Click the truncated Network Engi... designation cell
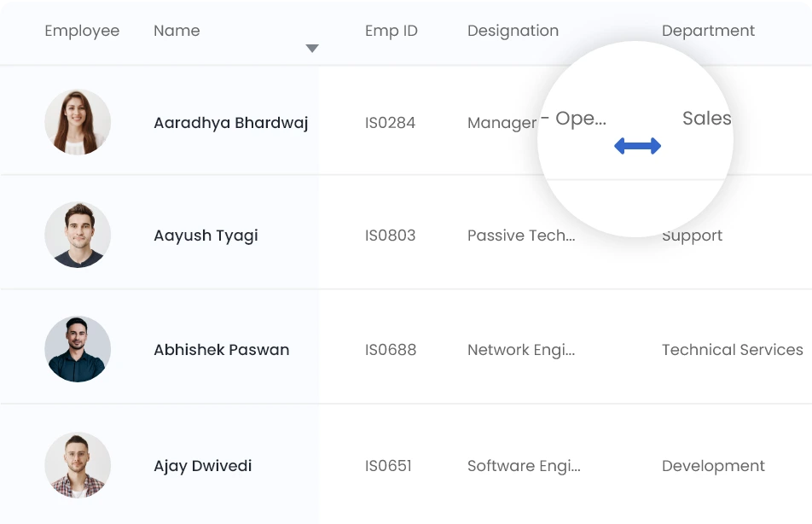The height and width of the screenshot is (524, 812). (x=521, y=350)
